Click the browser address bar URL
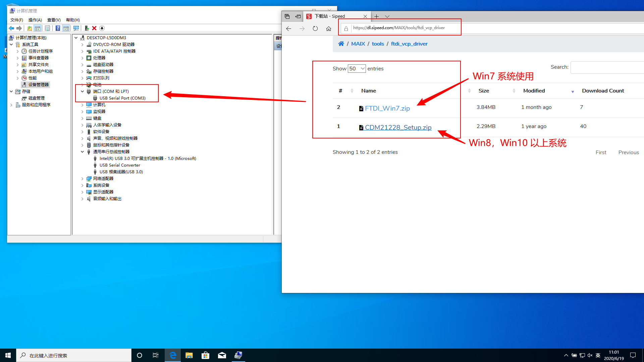 pyautogui.click(x=399, y=28)
